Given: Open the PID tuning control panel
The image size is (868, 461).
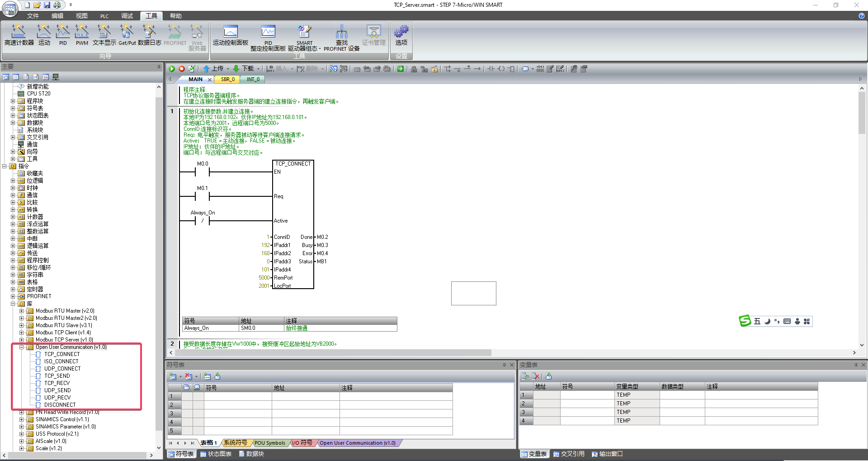Looking at the screenshot, I should pyautogui.click(x=268, y=38).
